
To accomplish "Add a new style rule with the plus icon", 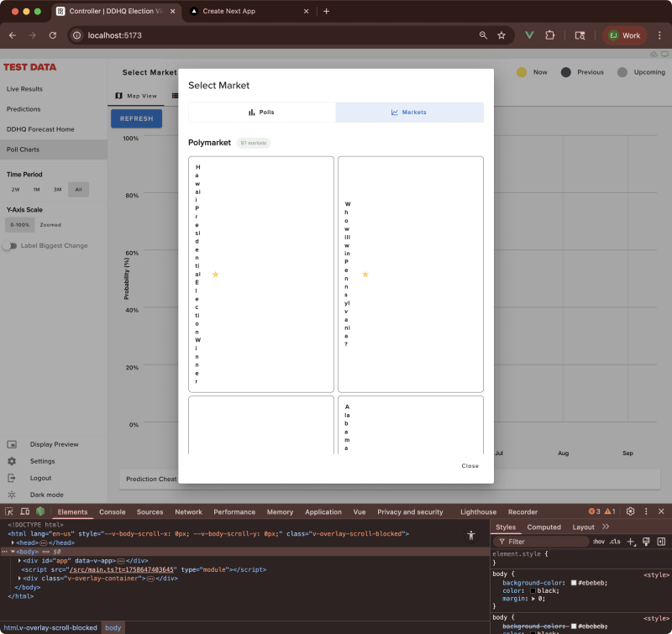I will pyautogui.click(x=630, y=541).
